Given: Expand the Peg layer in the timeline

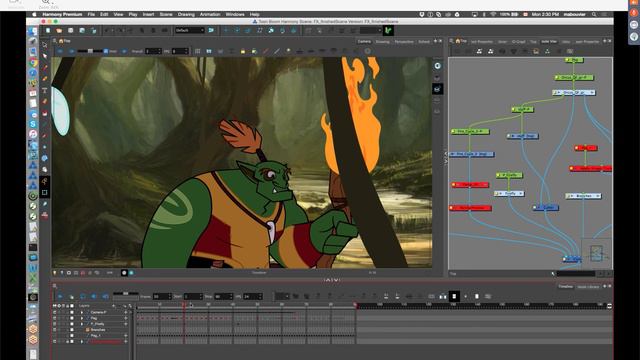Looking at the screenshot, I should click(82, 318).
